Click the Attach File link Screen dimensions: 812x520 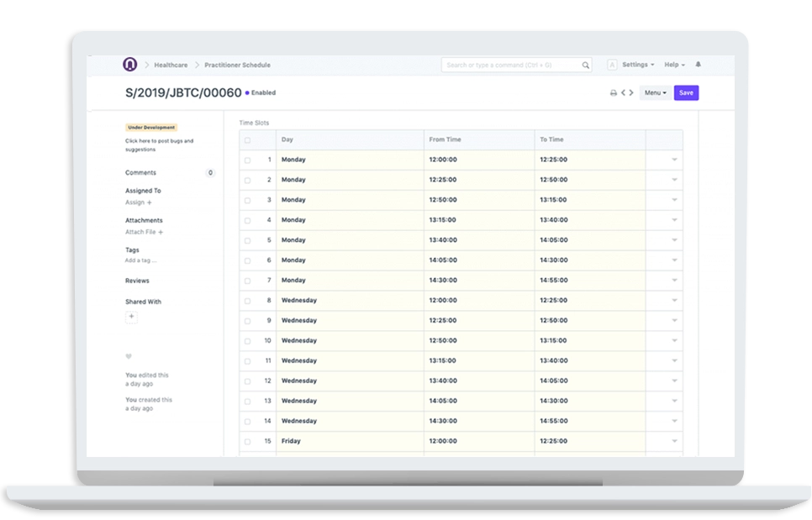pyautogui.click(x=144, y=232)
